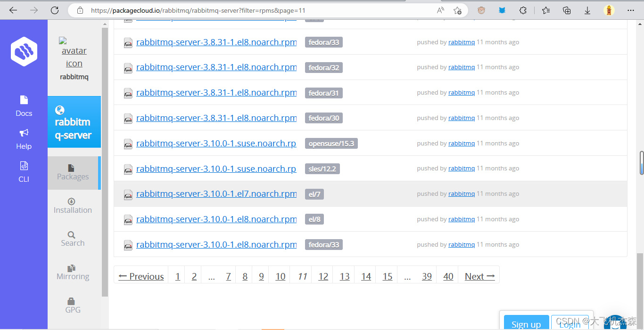Go to the Previous page
Image resolution: width=644 pixels, height=330 pixels.
coord(141,276)
